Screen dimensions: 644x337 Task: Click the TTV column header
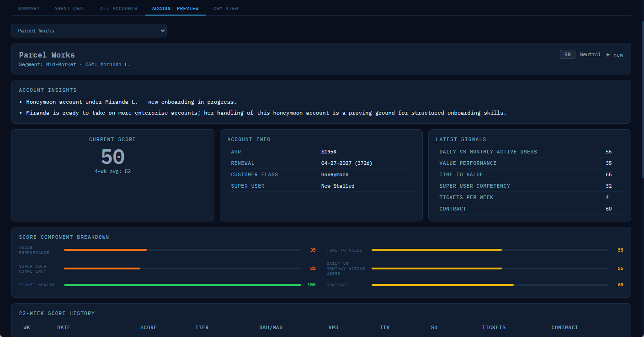[x=384, y=328]
